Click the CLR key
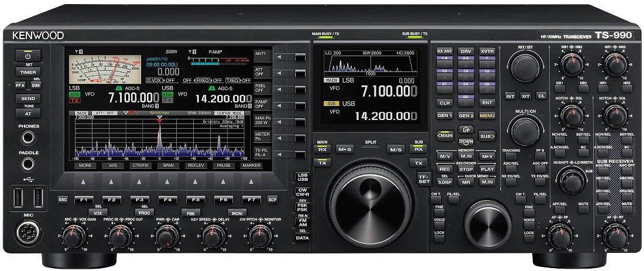 pos(444,102)
